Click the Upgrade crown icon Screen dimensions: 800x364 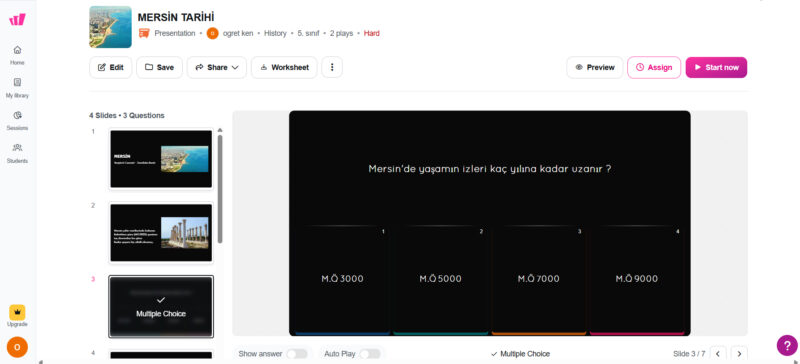click(17, 312)
